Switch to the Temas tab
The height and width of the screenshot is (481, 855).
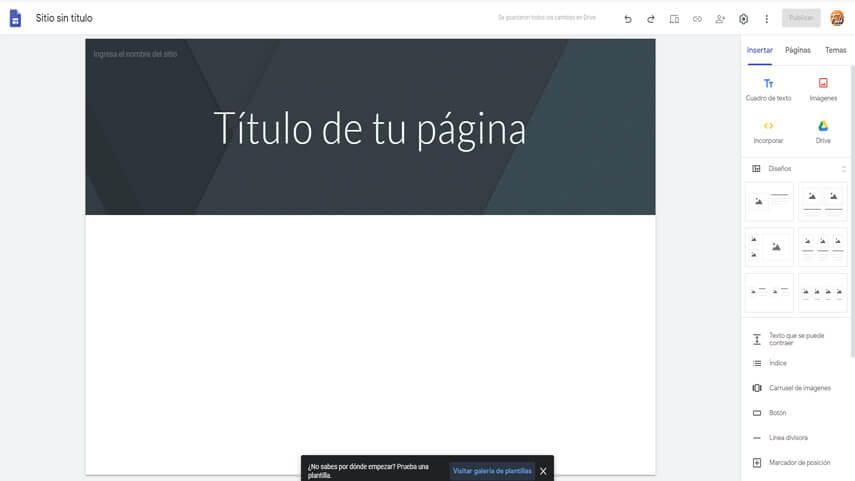pyautogui.click(x=835, y=50)
